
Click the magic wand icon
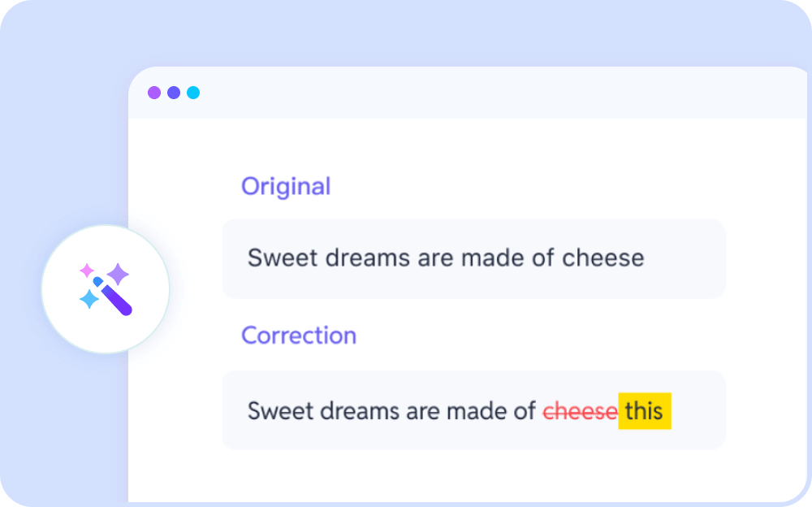point(113,297)
